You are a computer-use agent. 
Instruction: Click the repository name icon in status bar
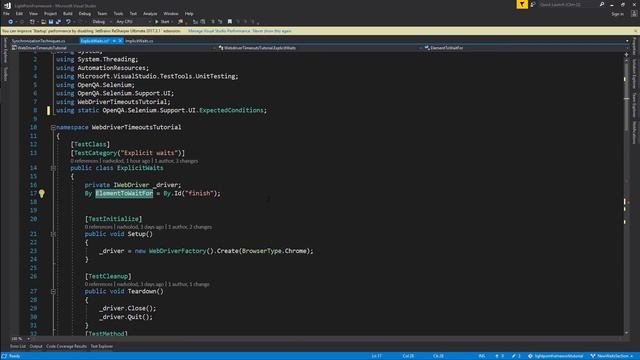530,356
